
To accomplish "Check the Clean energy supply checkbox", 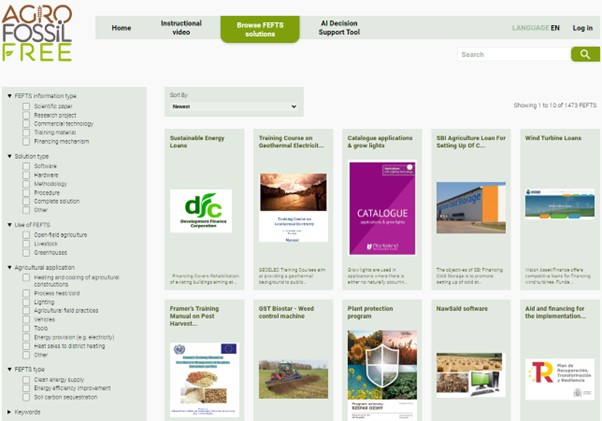I will point(26,380).
